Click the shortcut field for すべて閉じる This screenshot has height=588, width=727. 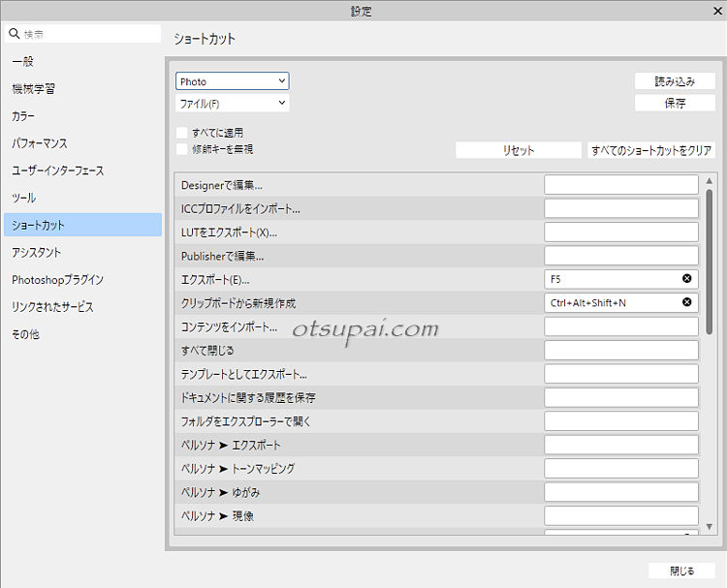pos(620,350)
